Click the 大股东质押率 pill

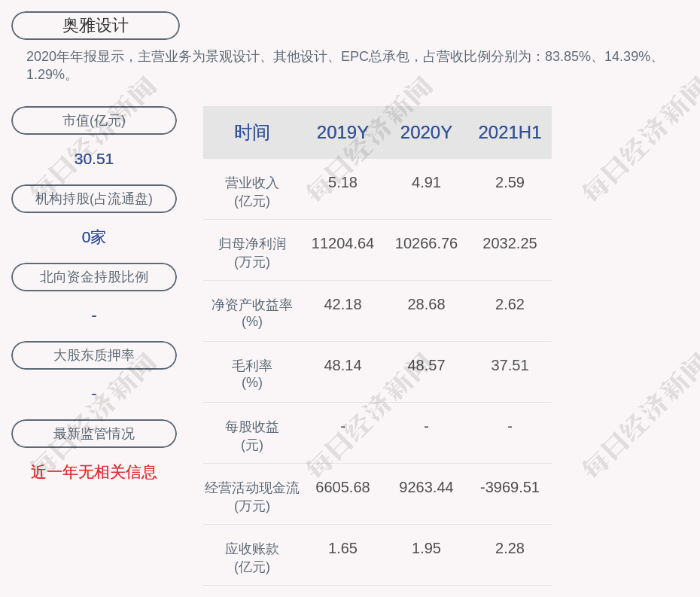94,355
